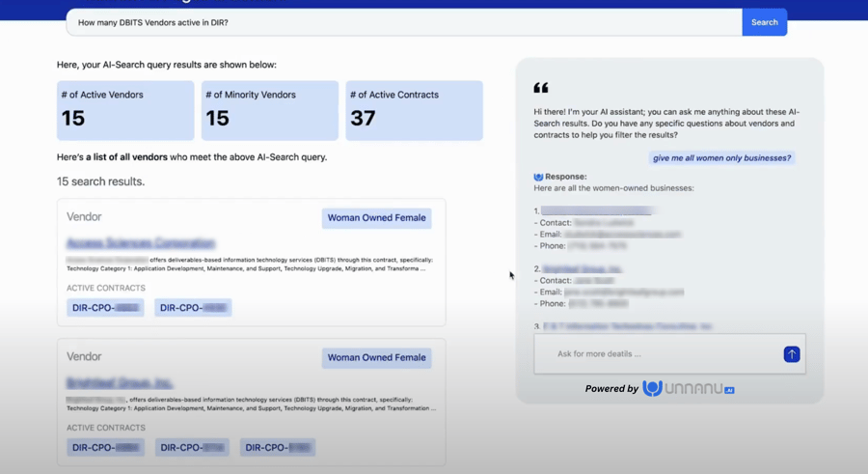This screenshot has height=474, width=868.
Task: Open first vendor's second DIR-CPO contract tag
Action: [193, 308]
